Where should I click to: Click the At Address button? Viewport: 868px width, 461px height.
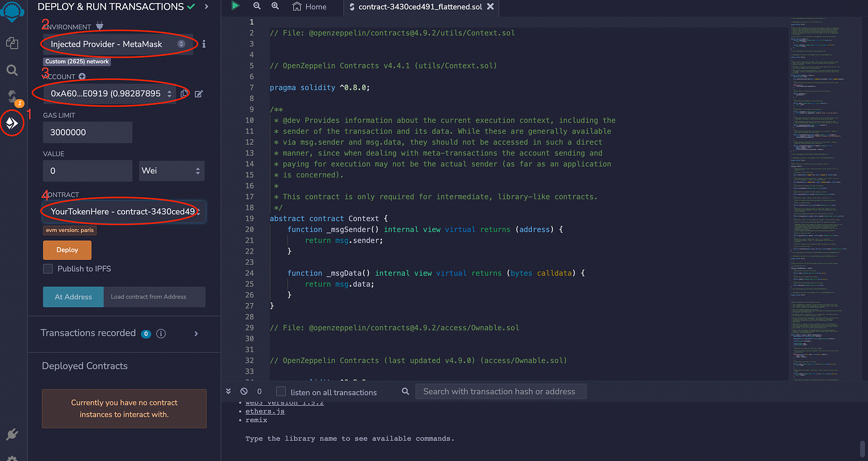tap(73, 297)
